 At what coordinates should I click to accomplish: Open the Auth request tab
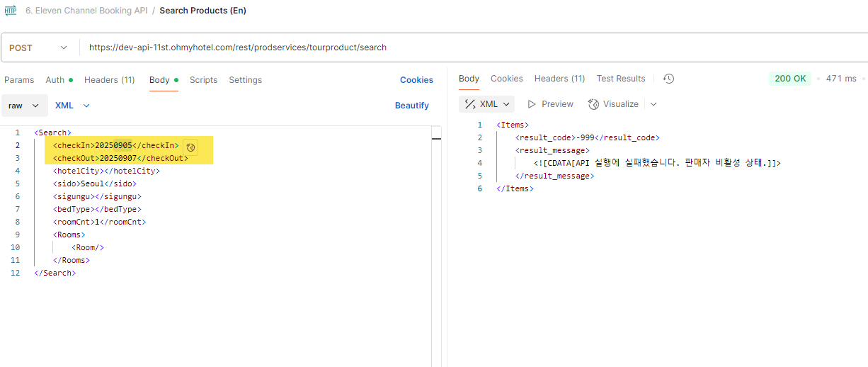tap(55, 80)
